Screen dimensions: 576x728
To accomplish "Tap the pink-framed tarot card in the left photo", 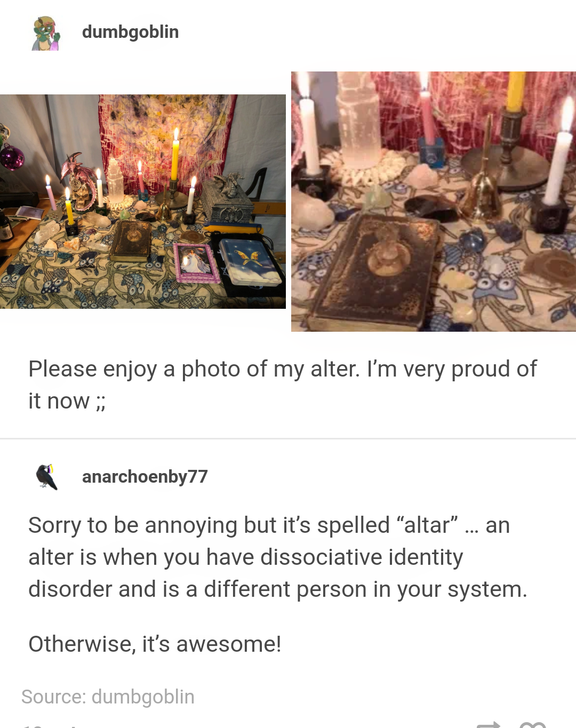I will click(196, 263).
